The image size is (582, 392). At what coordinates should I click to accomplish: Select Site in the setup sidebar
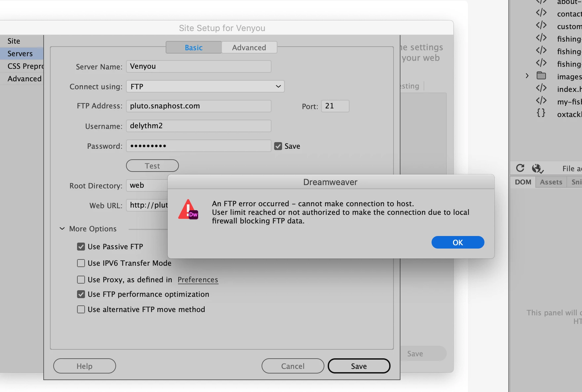(x=21, y=41)
